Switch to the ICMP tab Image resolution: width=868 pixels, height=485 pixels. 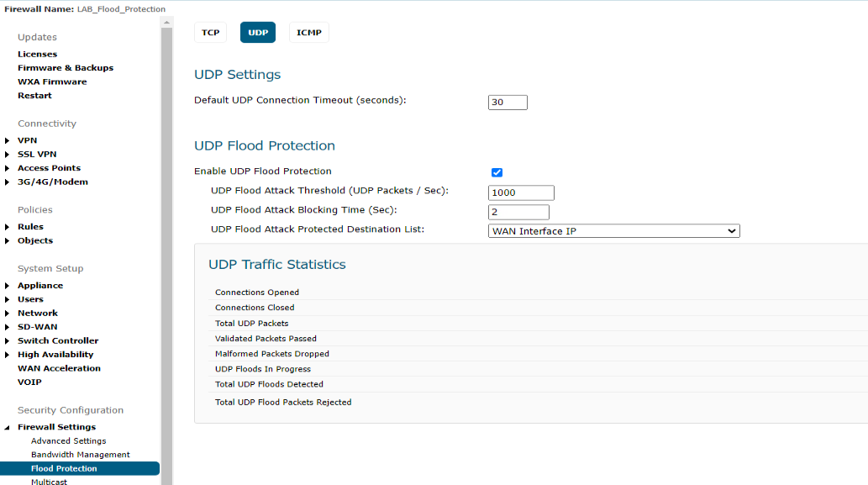[x=309, y=33]
